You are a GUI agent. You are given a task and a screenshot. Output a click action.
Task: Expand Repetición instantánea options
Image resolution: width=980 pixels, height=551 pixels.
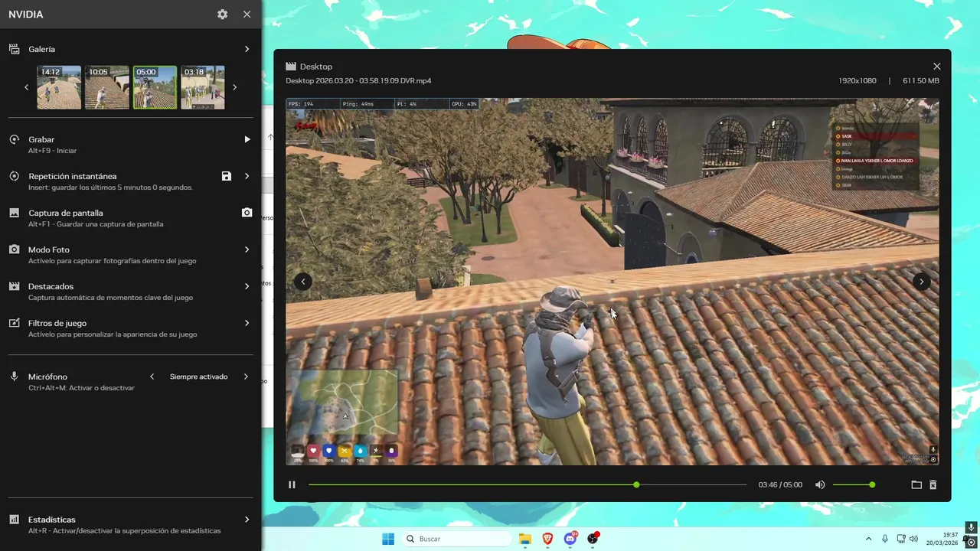tap(247, 176)
